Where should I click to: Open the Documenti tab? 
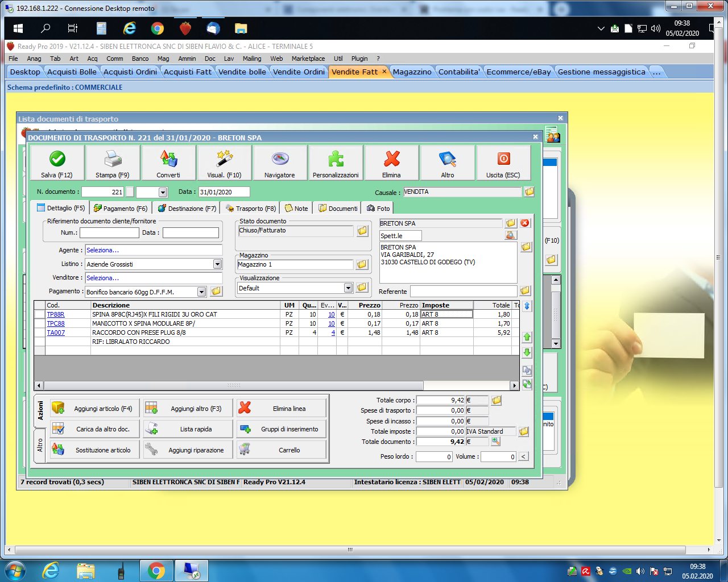pos(338,209)
